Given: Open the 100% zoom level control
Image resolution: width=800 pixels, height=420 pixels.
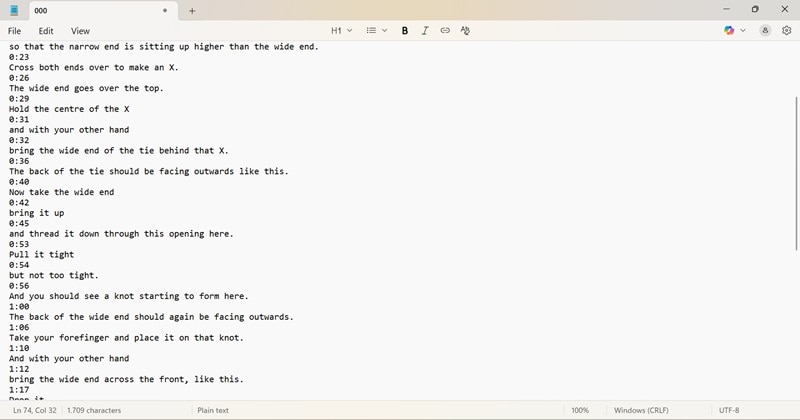Looking at the screenshot, I should 580,410.
